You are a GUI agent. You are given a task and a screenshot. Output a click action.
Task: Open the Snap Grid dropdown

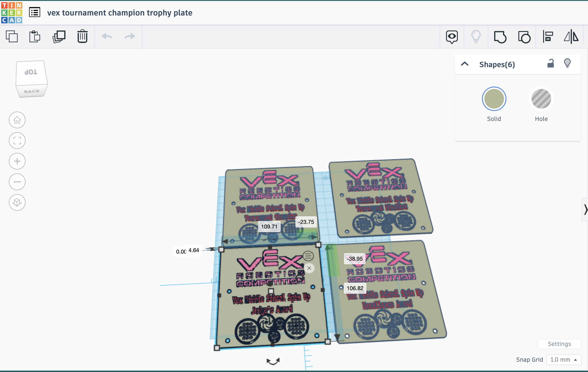[563, 359]
